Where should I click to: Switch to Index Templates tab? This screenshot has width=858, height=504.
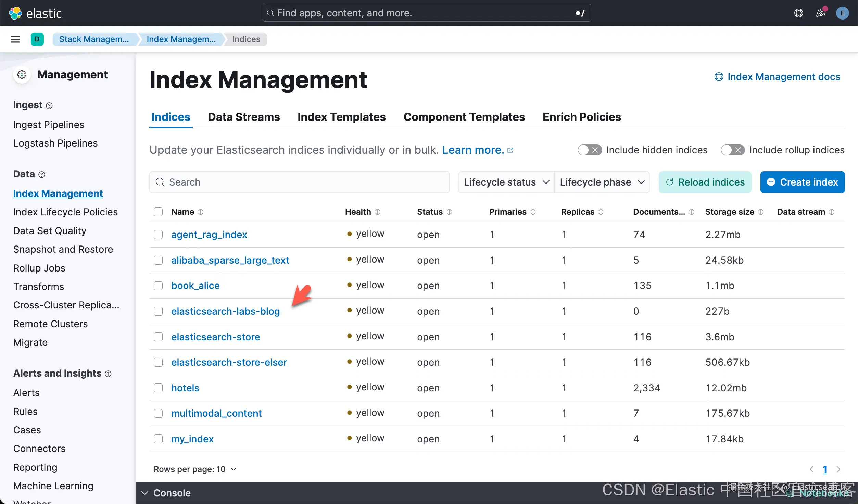[341, 117]
